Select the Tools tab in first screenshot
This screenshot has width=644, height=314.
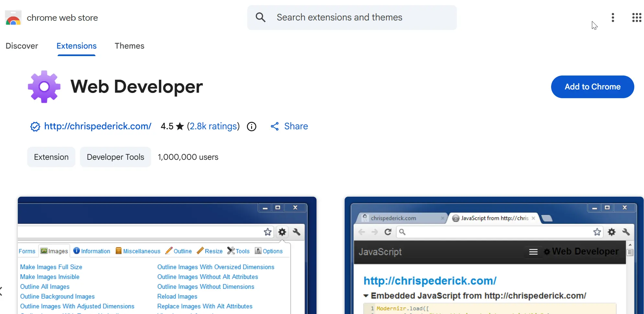click(239, 251)
